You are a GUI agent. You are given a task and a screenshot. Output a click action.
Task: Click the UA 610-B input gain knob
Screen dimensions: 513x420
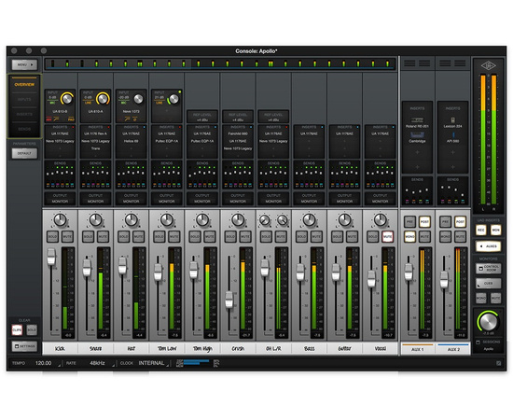(x=67, y=98)
